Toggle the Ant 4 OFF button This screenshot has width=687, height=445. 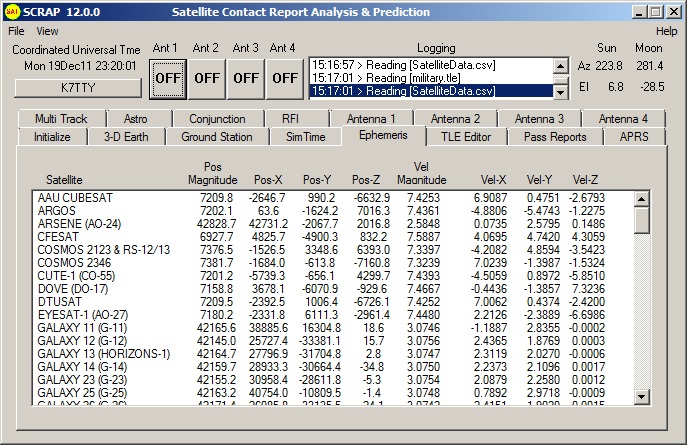pyautogui.click(x=285, y=79)
